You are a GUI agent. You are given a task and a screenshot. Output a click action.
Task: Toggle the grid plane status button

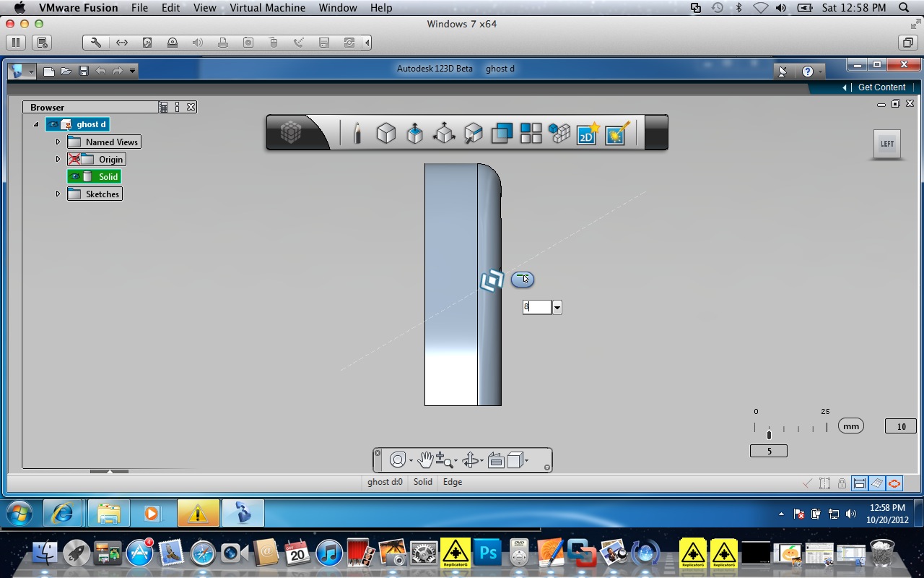(876, 483)
